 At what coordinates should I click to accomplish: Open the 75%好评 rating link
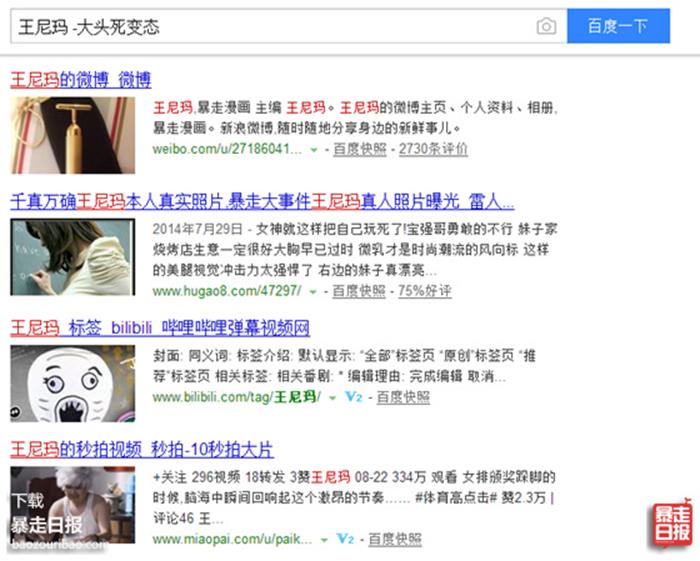[425, 291]
